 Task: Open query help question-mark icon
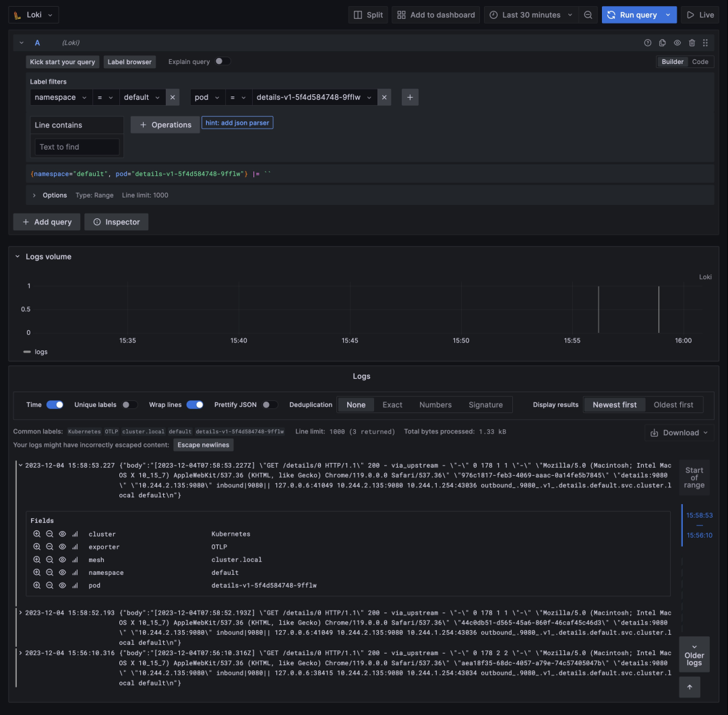648,42
